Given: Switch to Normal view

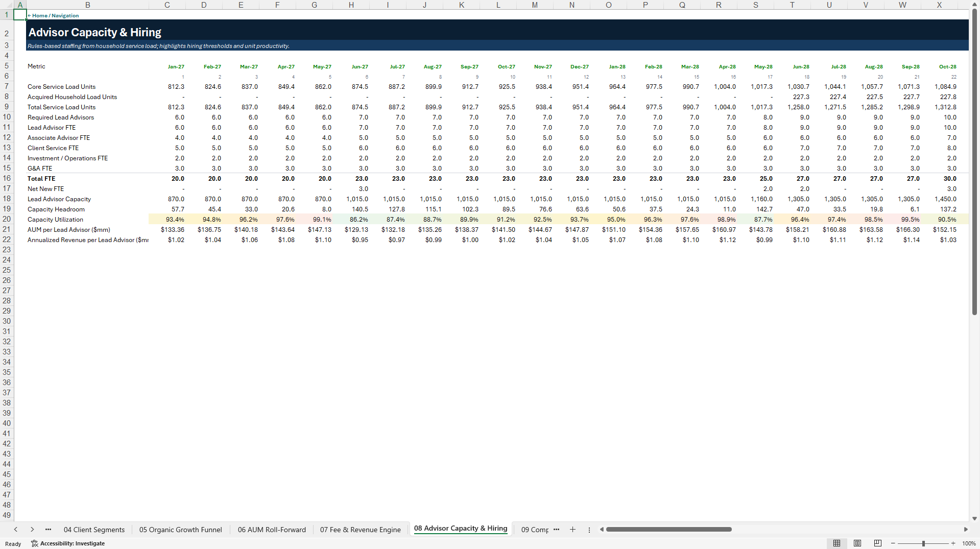Looking at the screenshot, I should pyautogui.click(x=836, y=543).
